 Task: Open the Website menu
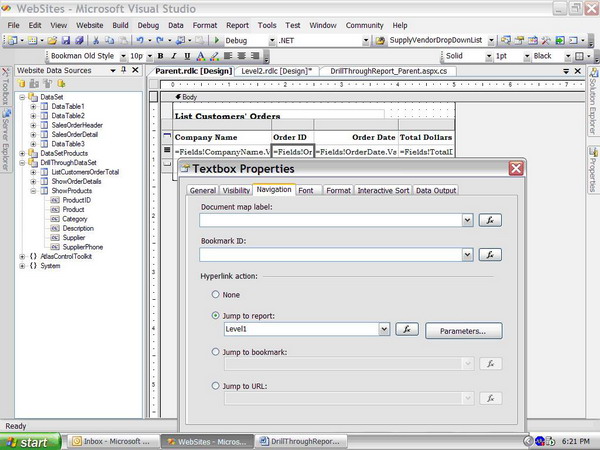[90, 25]
